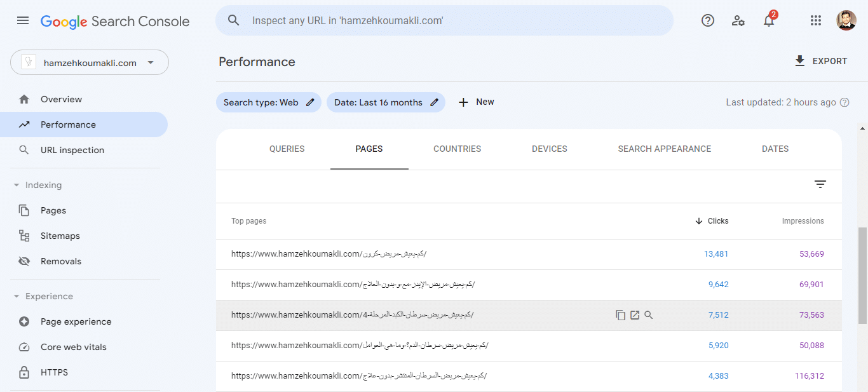Viewport: 868px width, 392px height.
Task: Switch to the Queries tab
Action: point(287,149)
